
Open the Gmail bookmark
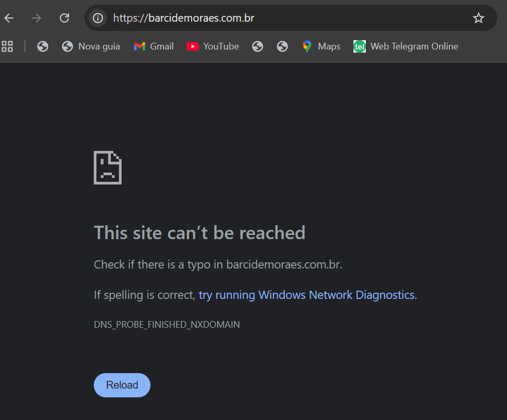[154, 46]
